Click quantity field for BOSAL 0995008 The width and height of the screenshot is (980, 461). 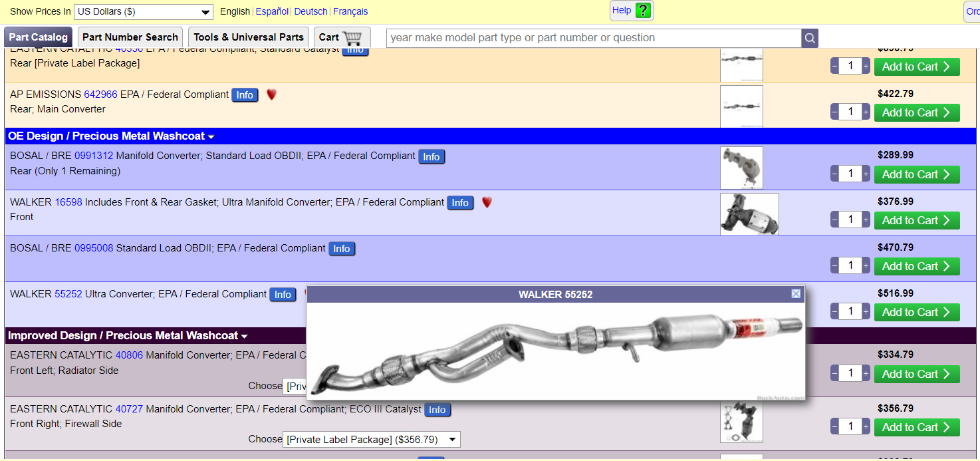pos(850,265)
